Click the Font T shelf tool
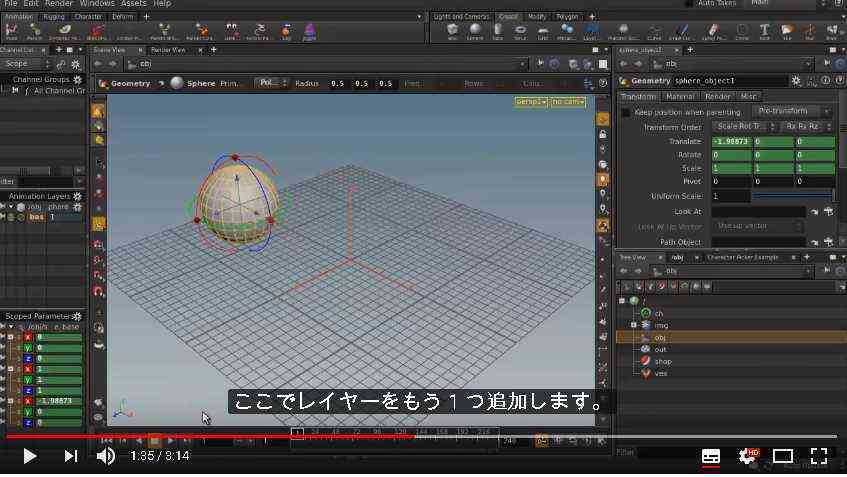847x477 pixels. tap(764, 32)
